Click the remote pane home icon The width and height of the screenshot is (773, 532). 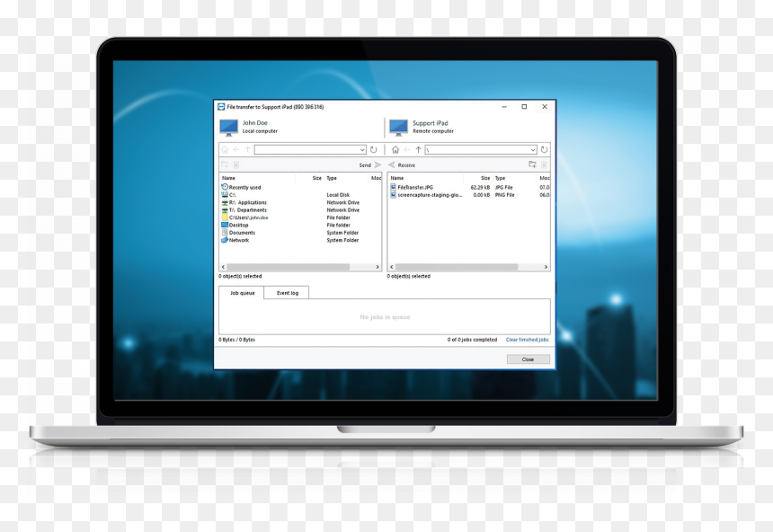395,149
